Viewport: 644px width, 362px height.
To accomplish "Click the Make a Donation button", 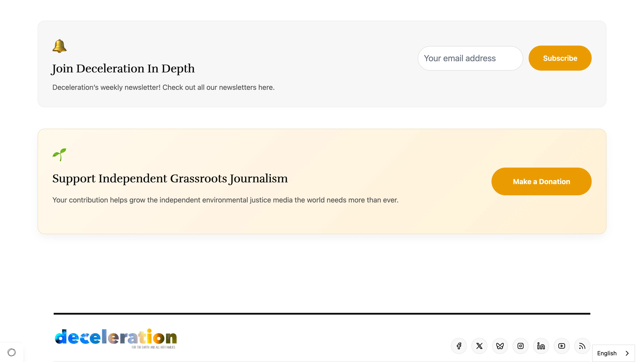I will pyautogui.click(x=542, y=181).
